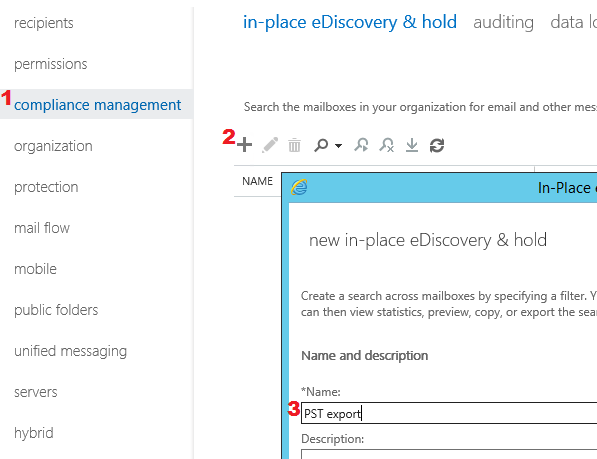Image resolution: width=597 pixels, height=459 pixels.
Task: Open public folders in left navigation
Action: coord(56,310)
